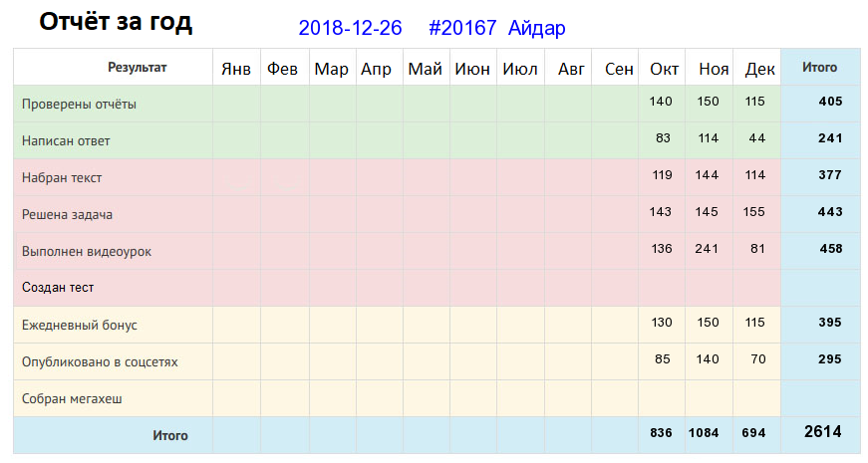The image size is (868, 463).
Task: Select the Янв column header
Action: click(x=236, y=69)
